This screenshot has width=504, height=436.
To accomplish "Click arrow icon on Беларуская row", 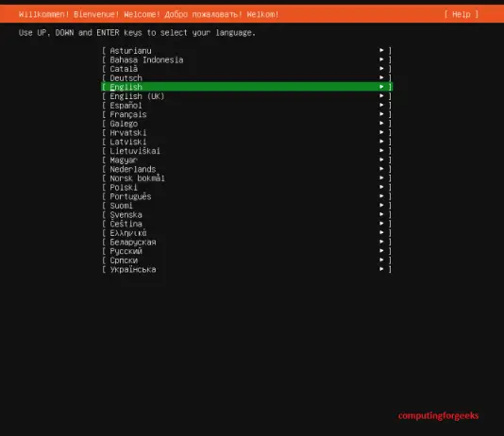I will coord(381,242).
